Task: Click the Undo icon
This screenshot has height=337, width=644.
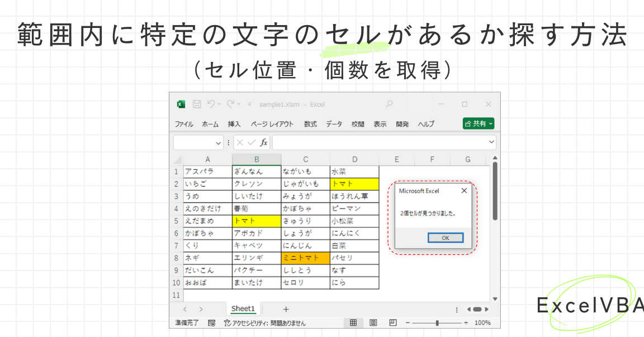Action: click(x=211, y=104)
